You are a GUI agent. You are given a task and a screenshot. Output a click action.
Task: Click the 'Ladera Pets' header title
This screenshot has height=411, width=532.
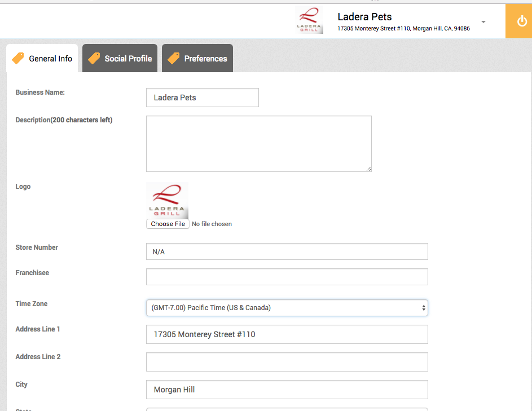pos(365,16)
